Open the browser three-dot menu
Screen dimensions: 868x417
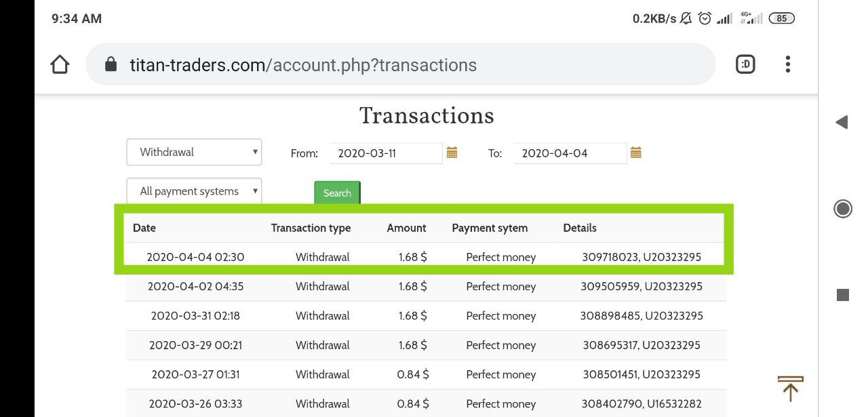tap(787, 64)
